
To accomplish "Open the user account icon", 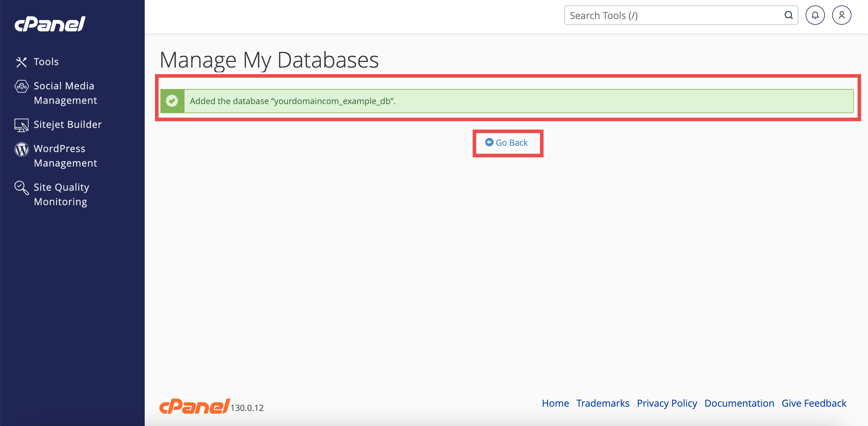I will [x=841, y=15].
